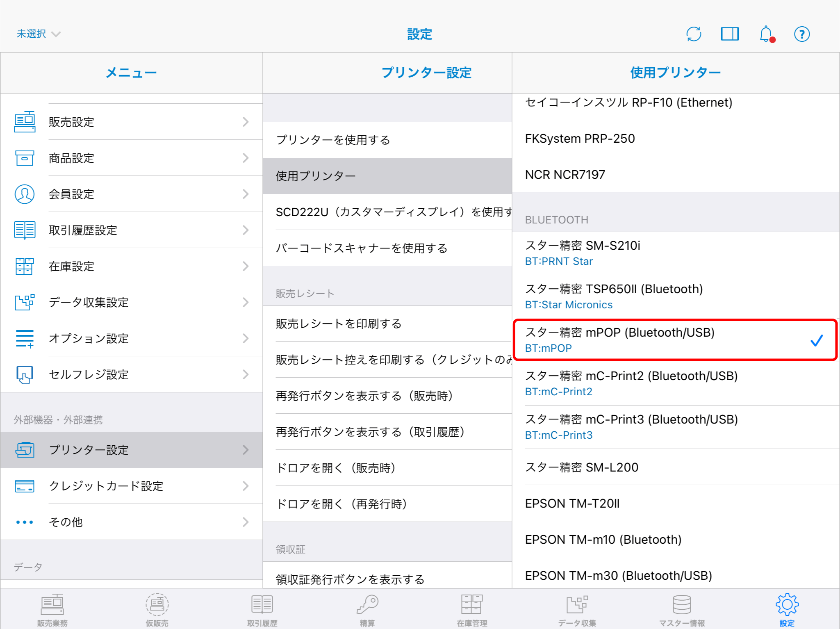Image resolution: width=840 pixels, height=629 pixels.
Task: Choose EPSON TM-T20II printer
Action: [x=676, y=503]
